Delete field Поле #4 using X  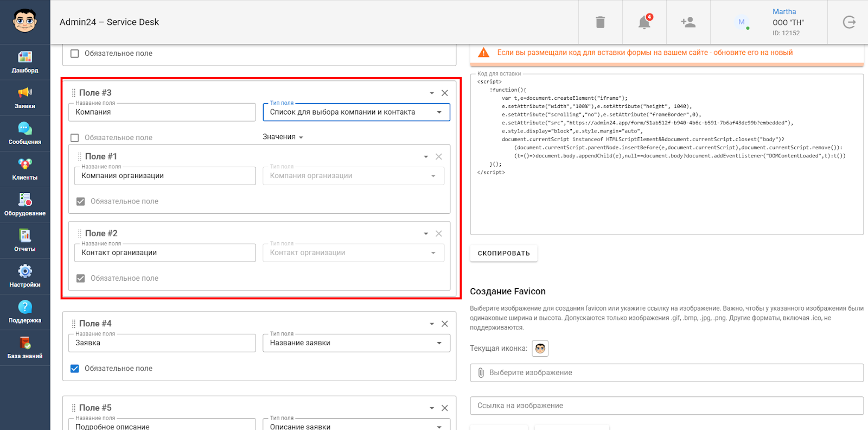click(445, 324)
